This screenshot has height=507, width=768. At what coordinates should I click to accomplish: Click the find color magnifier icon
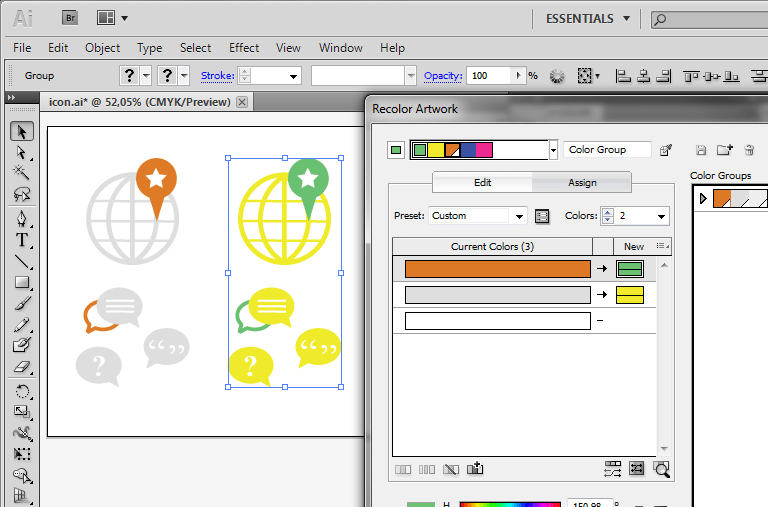click(661, 469)
